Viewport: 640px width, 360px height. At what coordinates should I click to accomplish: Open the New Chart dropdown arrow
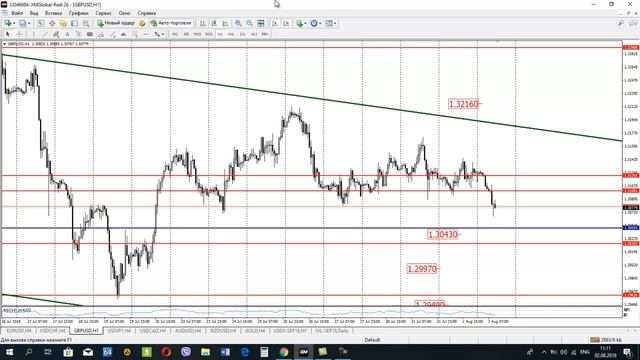coord(14,23)
